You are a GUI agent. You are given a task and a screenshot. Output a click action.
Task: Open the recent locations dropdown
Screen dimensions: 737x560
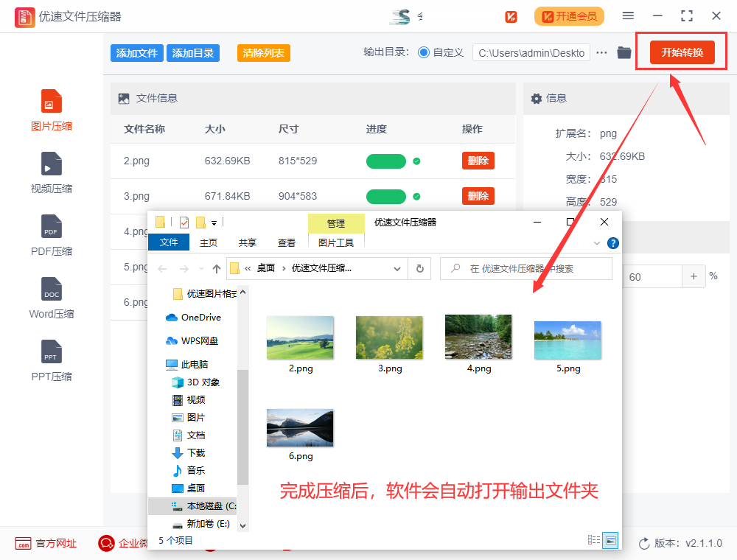[x=201, y=269]
